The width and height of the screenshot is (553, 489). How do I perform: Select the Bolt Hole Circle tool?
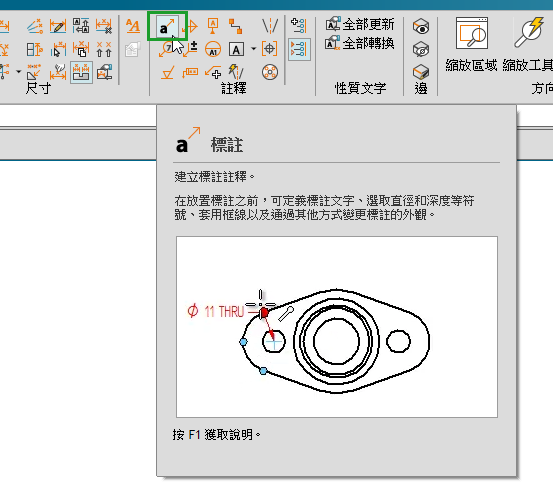point(270,72)
